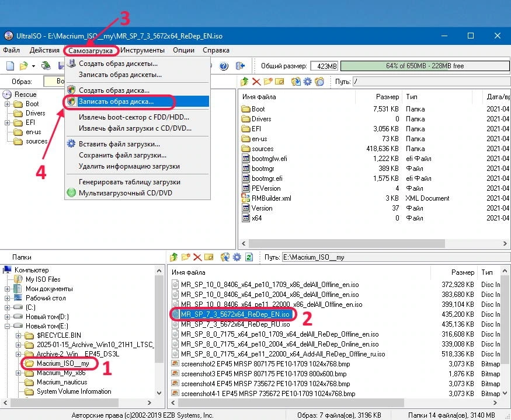511x420 pixels.
Task: Select the Drivers folder in image tree
Action: pos(35,113)
